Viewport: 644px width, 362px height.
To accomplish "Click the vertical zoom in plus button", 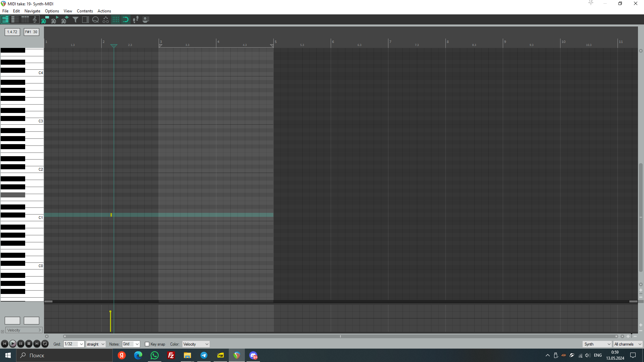I will (641, 290).
